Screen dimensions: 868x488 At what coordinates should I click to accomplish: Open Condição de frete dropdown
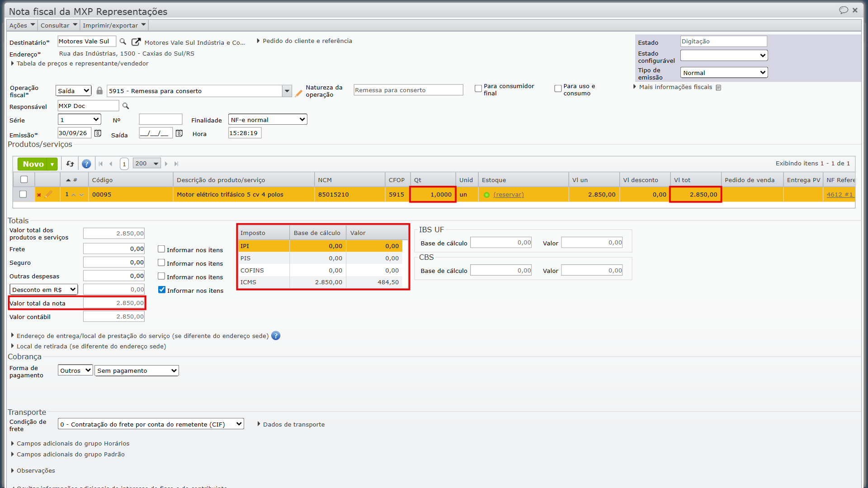pos(151,424)
